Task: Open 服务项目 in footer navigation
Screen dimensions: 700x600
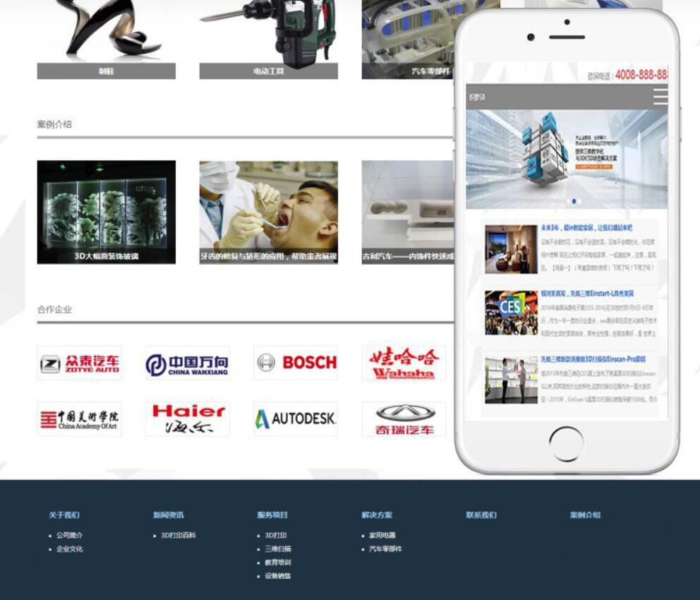Action: [x=272, y=515]
